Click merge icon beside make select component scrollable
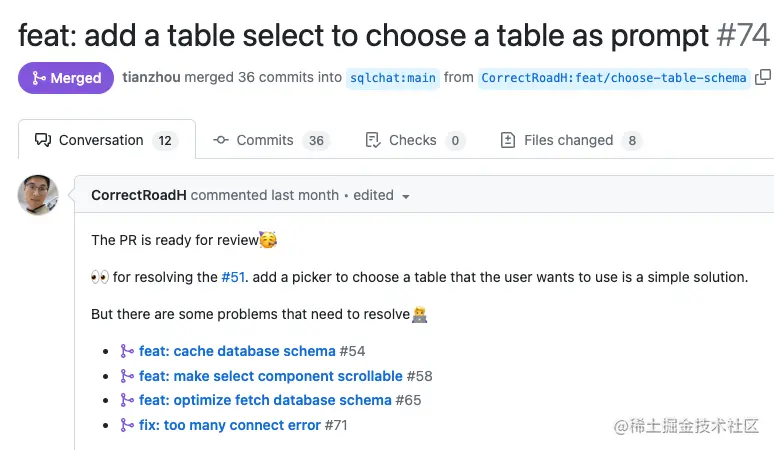 (x=127, y=376)
